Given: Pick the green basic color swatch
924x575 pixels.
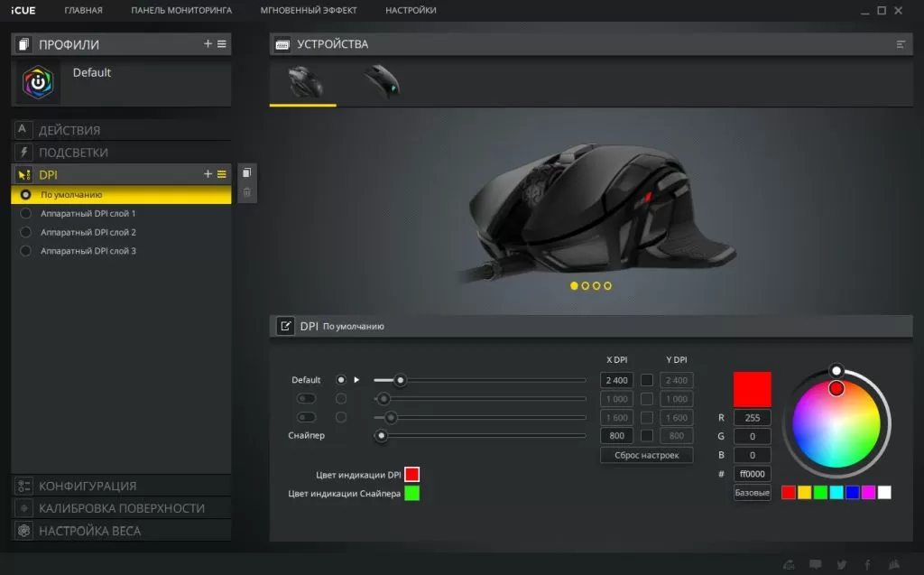Looking at the screenshot, I should click(820, 493).
